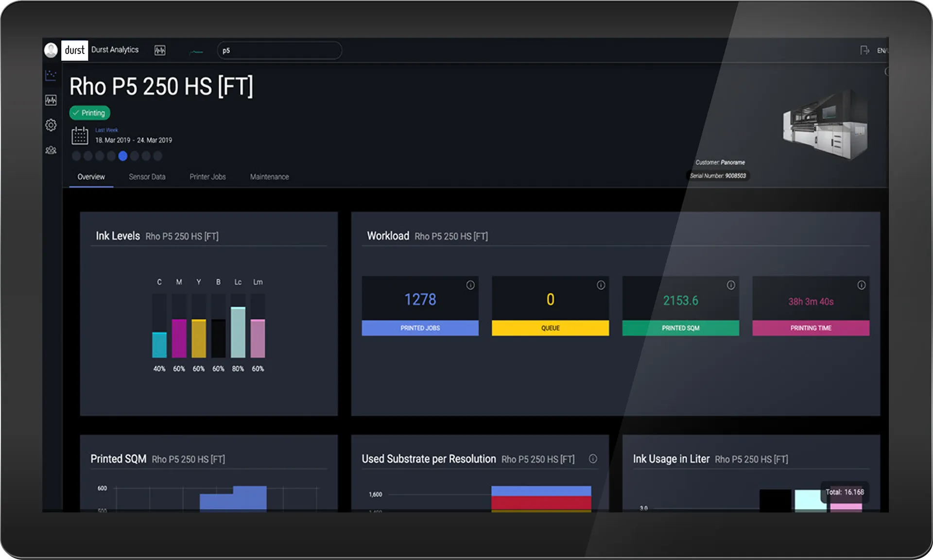Switch to the Sensor Data tab
The height and width of the screenshot is (560, 933).
coord(147,177)
